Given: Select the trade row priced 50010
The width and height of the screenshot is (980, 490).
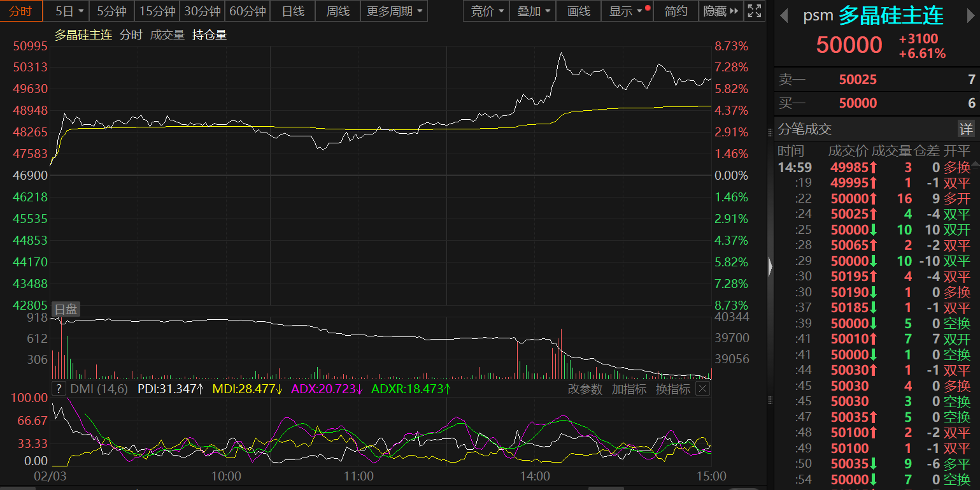Looking at the screenshot, I should [x=874, y=339].
